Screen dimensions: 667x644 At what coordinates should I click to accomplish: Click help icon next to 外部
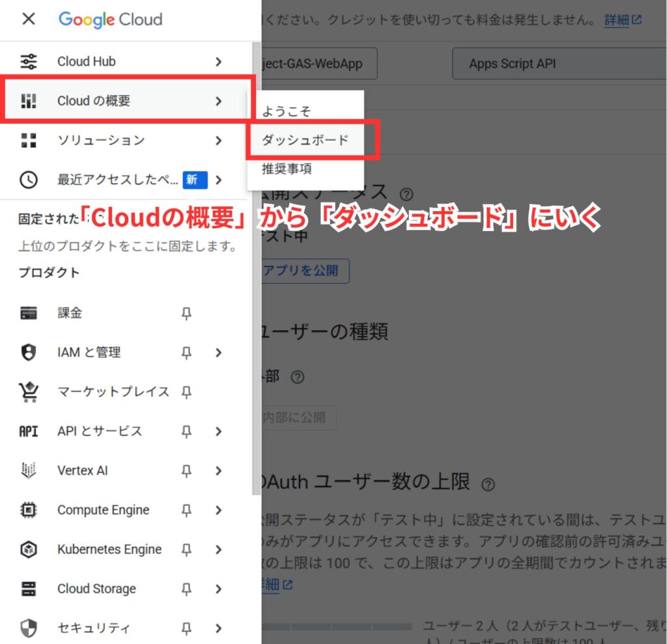[x=297, y=377]
